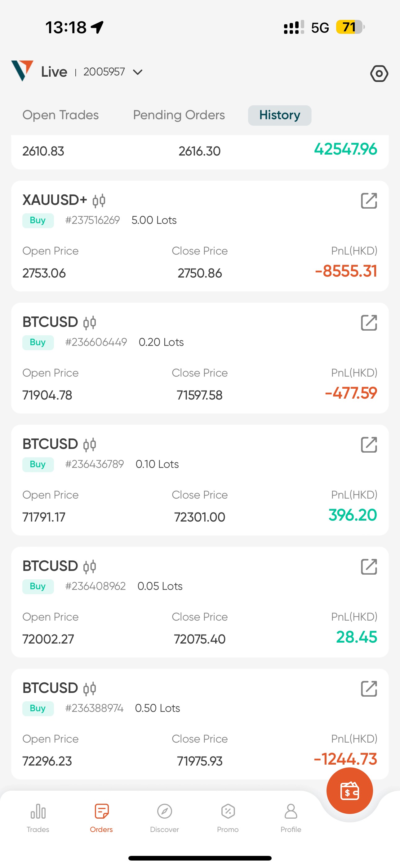Select account number 2005957
This screenshot has height=868, width=400.
pyautogui.click(x=104, y=72)
